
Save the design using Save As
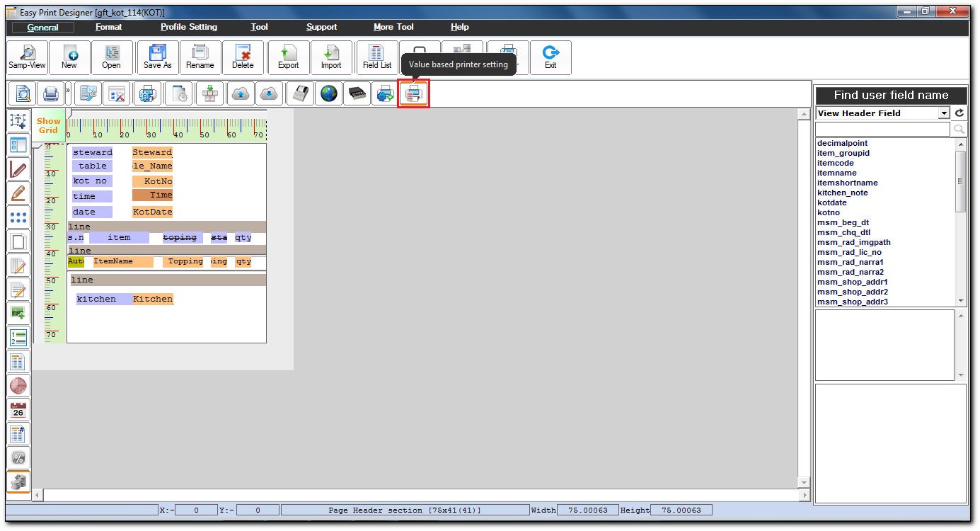(x=157, y=57)
